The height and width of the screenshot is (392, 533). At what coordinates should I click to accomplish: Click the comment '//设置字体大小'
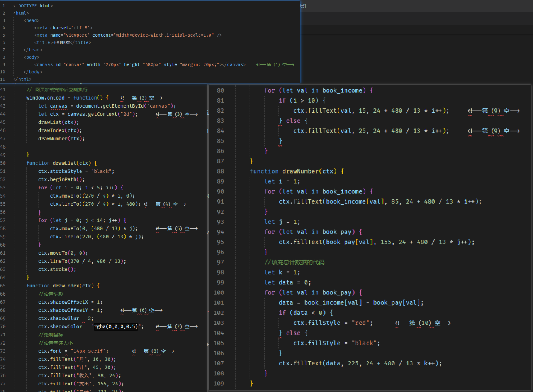point(55,343)
